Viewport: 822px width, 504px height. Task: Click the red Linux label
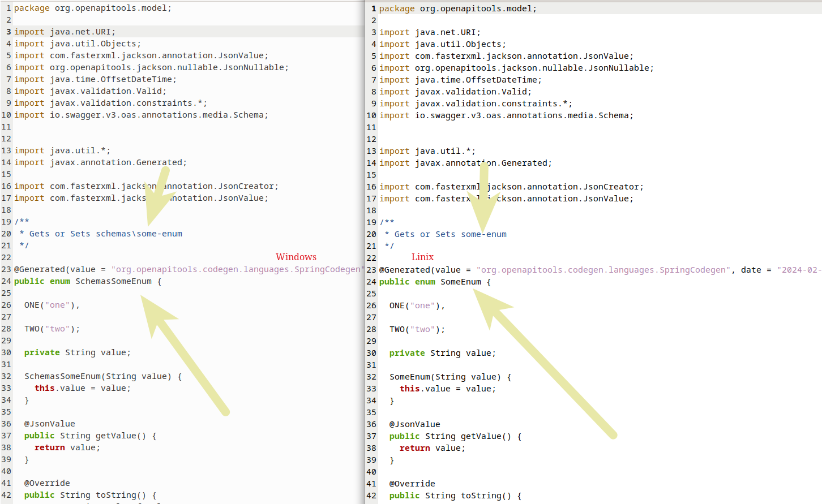422,257
